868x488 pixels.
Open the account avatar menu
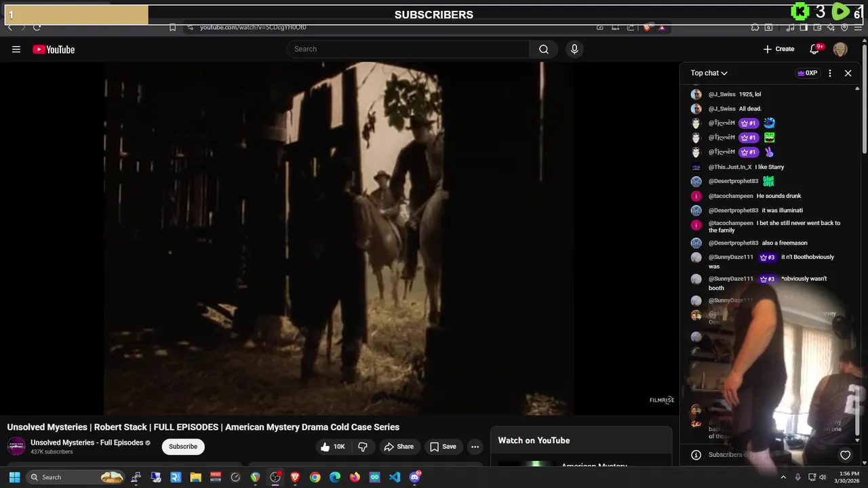pyautogui.click(x=840, y=49)
